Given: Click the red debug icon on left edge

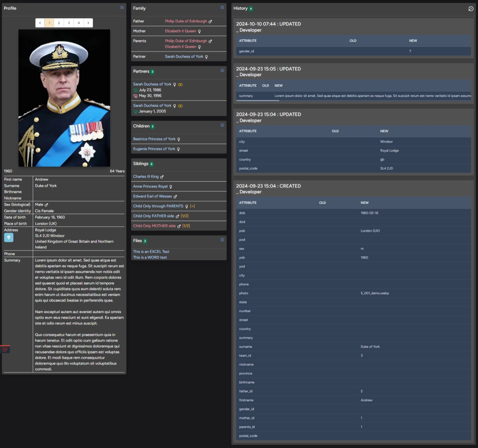Looking at the screenshot, I should point(5,350).
